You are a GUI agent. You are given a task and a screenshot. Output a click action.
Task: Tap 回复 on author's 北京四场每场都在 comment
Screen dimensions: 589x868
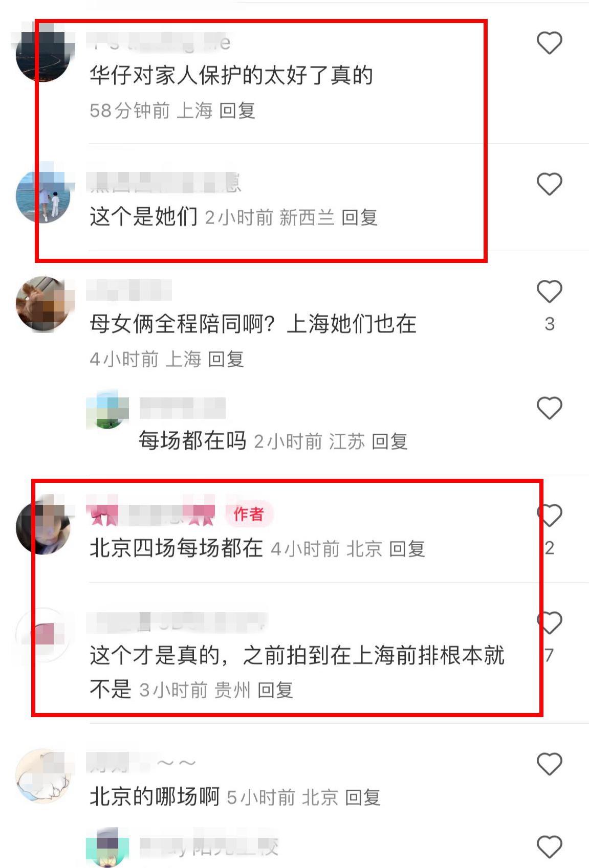pos(407,549)
